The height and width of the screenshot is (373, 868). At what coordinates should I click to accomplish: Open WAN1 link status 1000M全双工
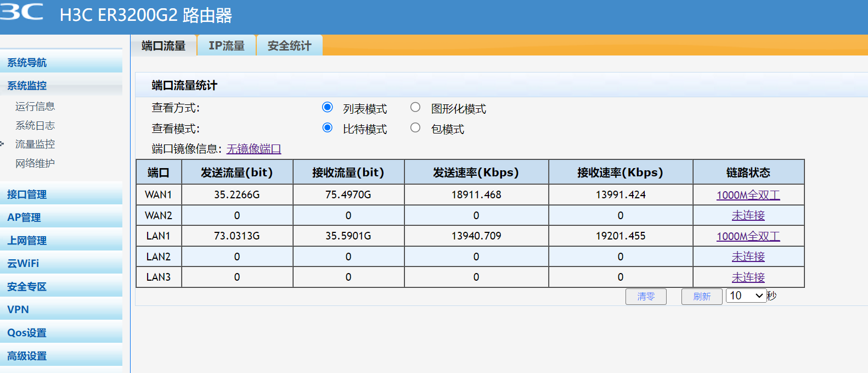(x=748, y=195)
